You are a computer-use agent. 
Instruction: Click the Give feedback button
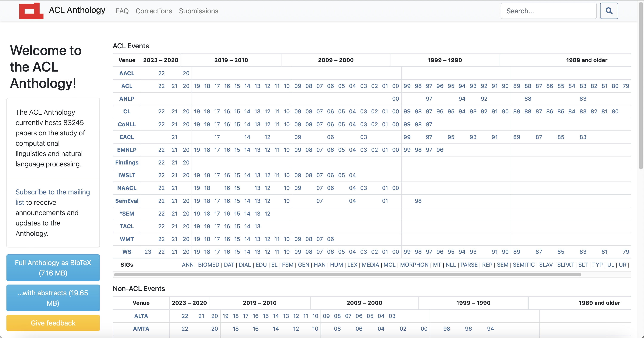click(x=53, y=323)
